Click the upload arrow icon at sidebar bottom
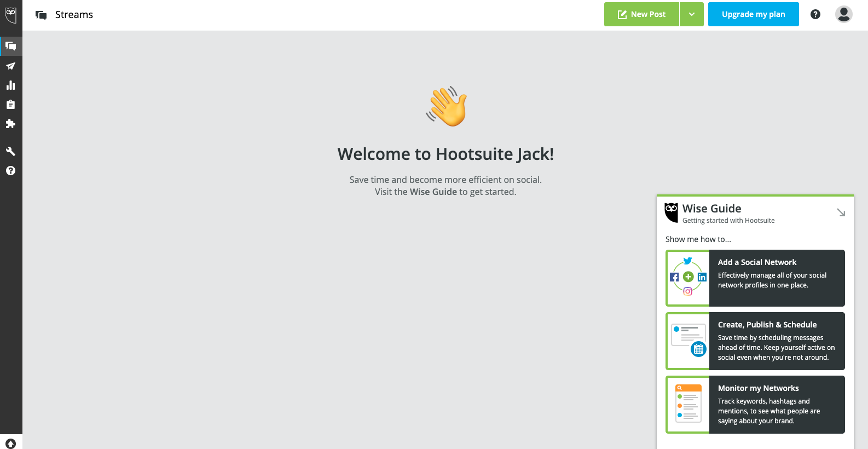Image resolution: width=868 pixels, height=449 pixels. (11, 444)
